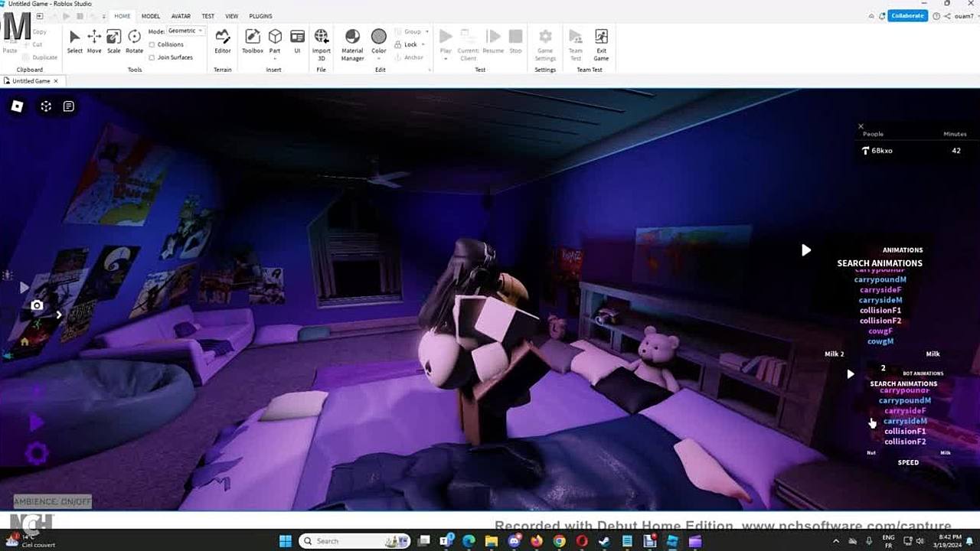Image resolution: width=980 pixels, height=551 pixels.
Task: Switch to the MODEL ribbon tab
Action: click(151, 16)
